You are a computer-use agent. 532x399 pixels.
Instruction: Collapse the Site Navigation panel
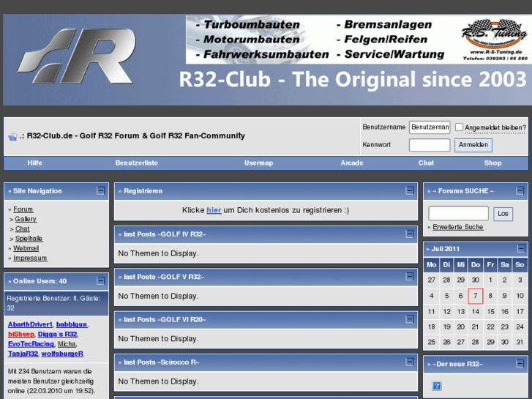pyautogui.click(x=100, y=190)
